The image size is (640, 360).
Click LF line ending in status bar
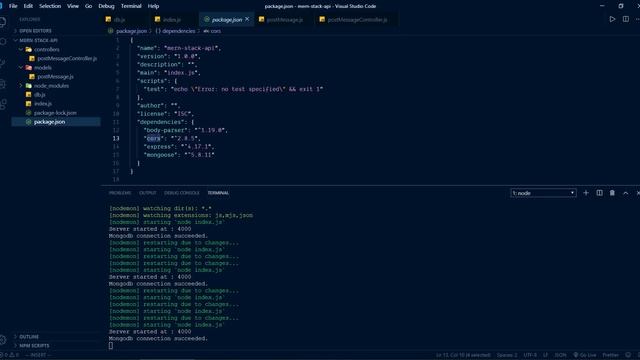click(545, 355)
